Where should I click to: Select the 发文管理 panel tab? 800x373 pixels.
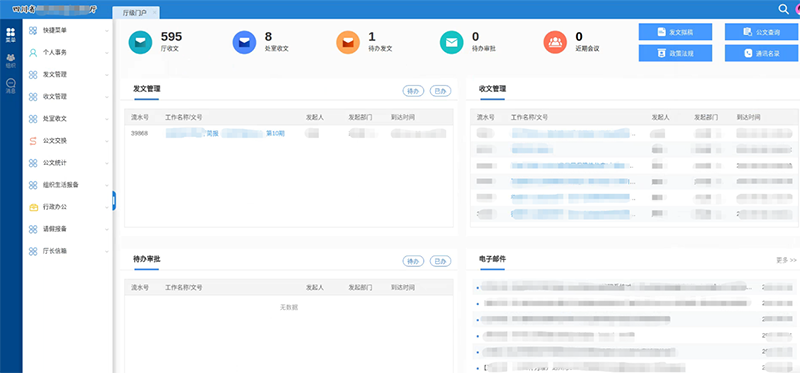pyautogui.click(x=146, y=89)
